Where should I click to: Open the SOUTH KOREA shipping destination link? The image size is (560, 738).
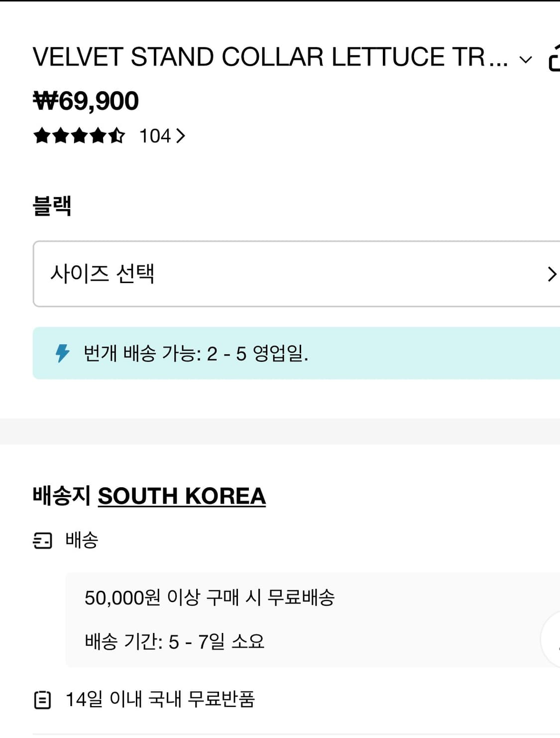(x=182, y=495)
